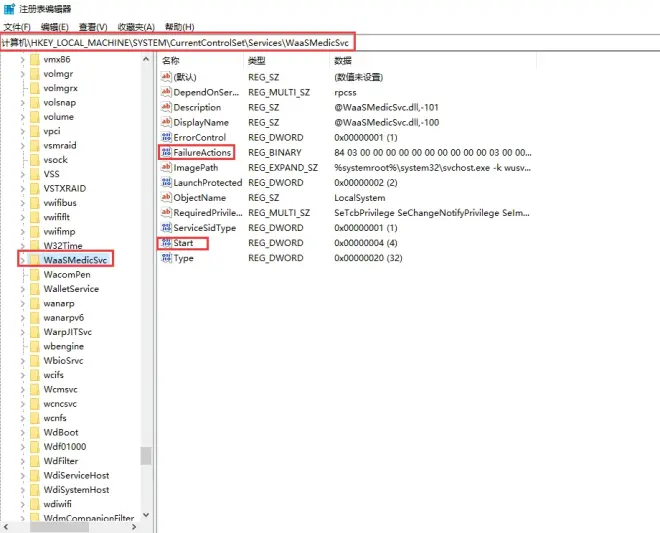Click the tree vertical scrollbar thumb
The width and height of the screenshot is (660, 533).
[146, 456]
